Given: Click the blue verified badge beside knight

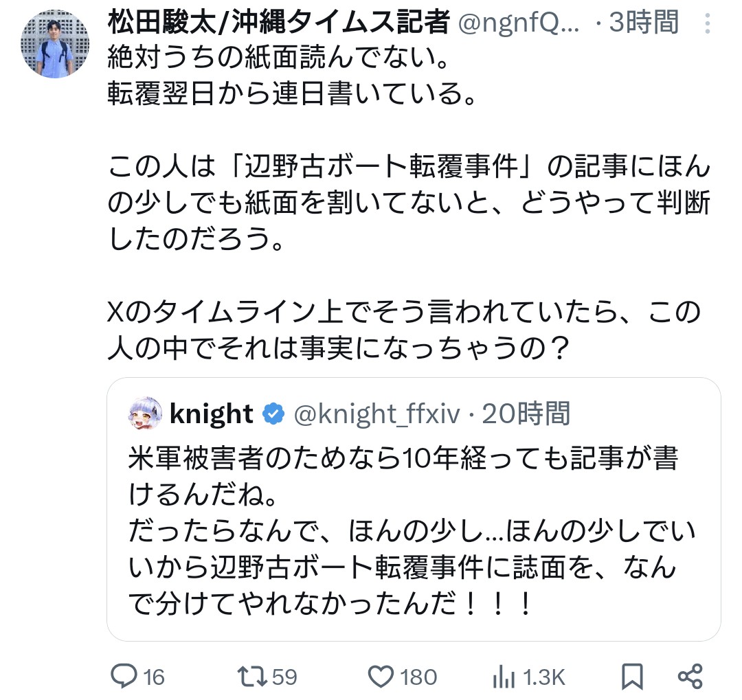Looking at the screenshot, I should 274,414.
